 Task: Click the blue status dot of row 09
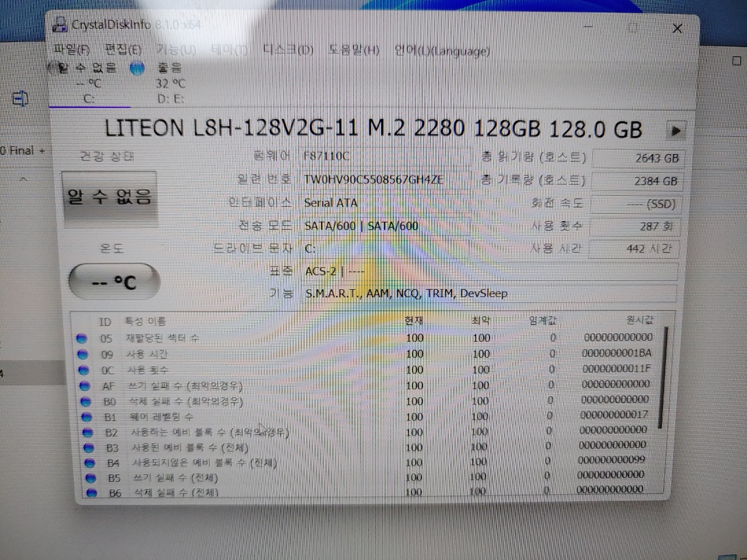[x=82, y=354]
